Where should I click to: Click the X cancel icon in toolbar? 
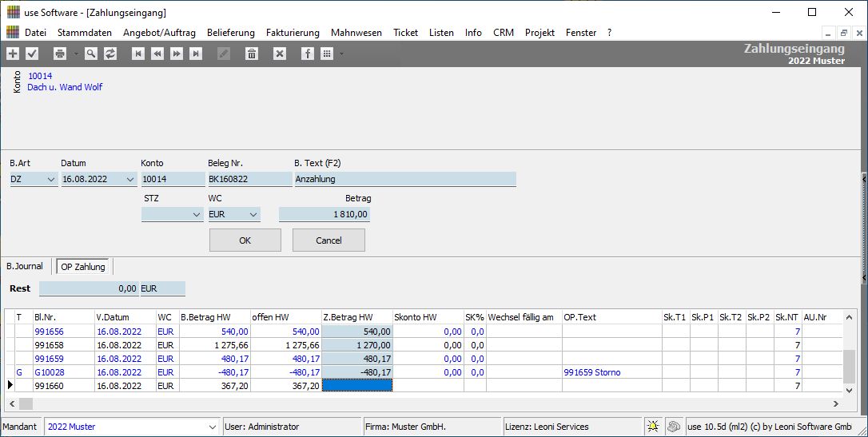coord(279,54)
